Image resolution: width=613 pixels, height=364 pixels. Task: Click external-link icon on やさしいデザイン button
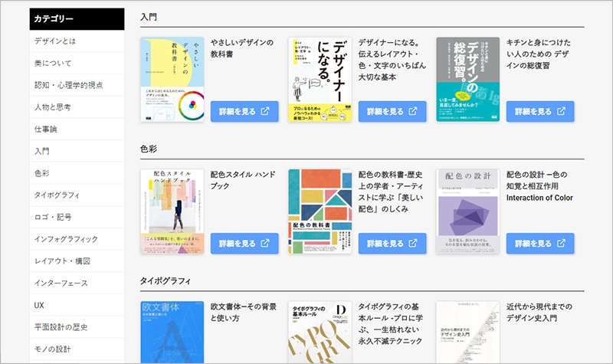tap(265, 111)
